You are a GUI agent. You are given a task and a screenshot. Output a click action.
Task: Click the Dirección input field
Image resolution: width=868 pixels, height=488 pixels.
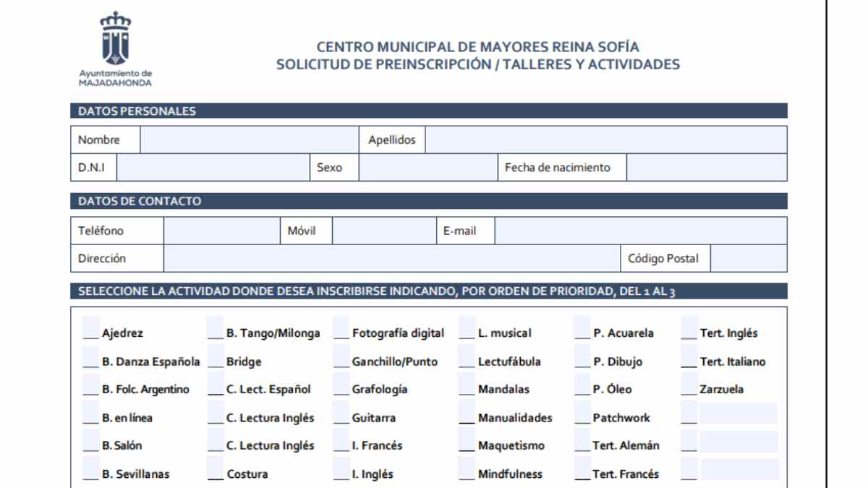391,259
